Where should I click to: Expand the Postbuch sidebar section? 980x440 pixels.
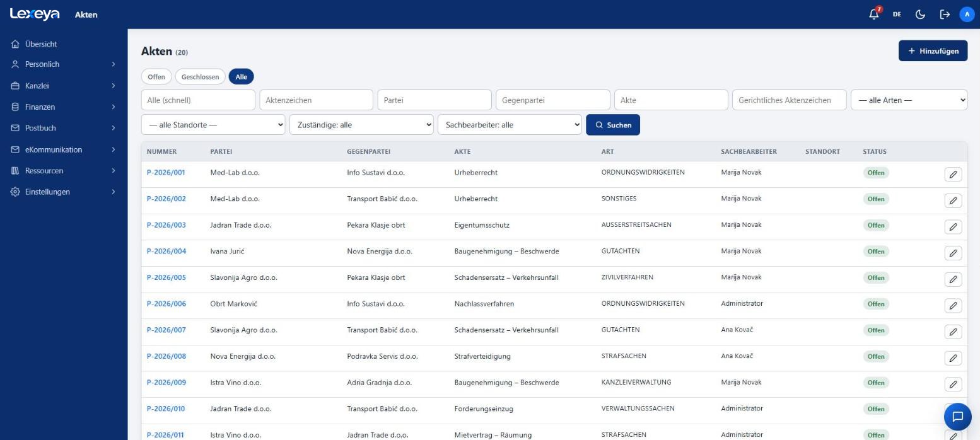click(x=64, y=128)
